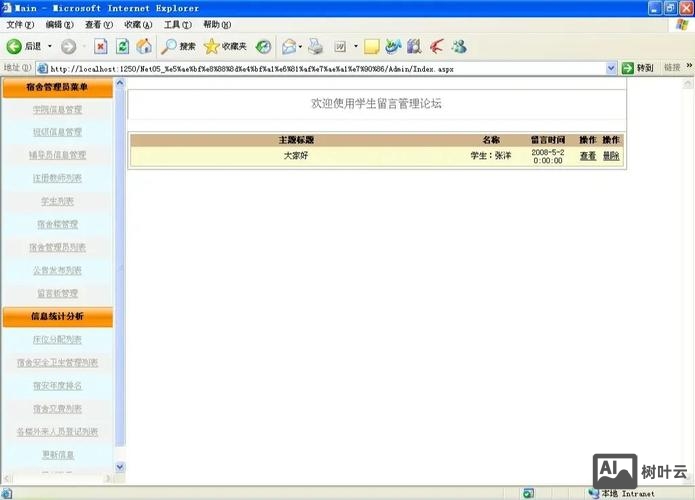This screenshot has width=695, height=500.
Task: Click the Research books toolbar icon
Action: (414, 46)
